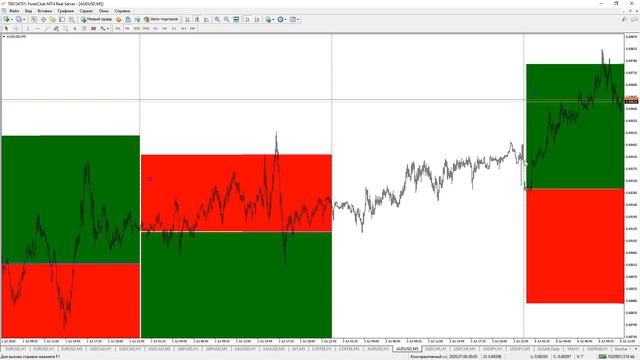Switch to the GBPUSD,H1 chart tab

tap(187, 349)
